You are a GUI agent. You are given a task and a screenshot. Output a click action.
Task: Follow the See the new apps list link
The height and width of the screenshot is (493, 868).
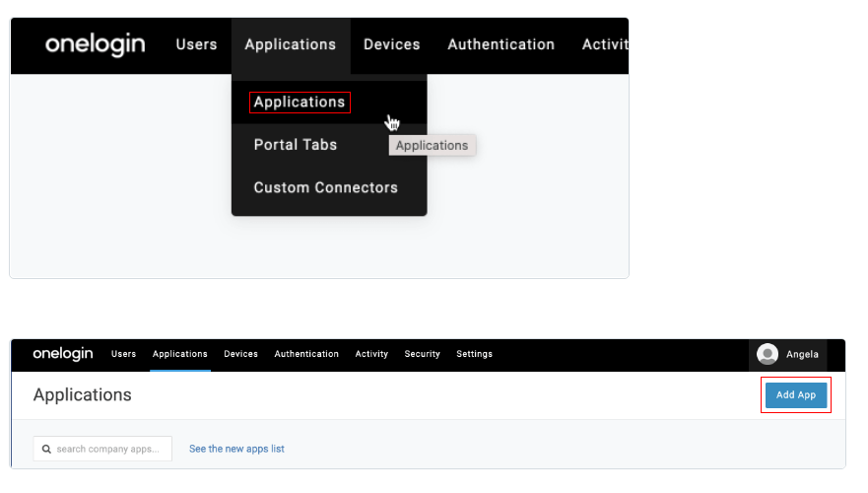236,449
